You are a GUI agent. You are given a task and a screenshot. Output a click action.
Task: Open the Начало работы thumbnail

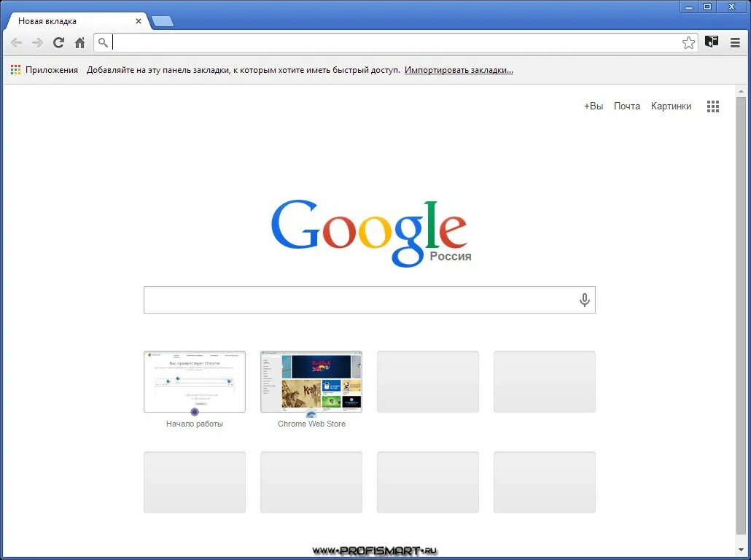[x=195, y=382]
